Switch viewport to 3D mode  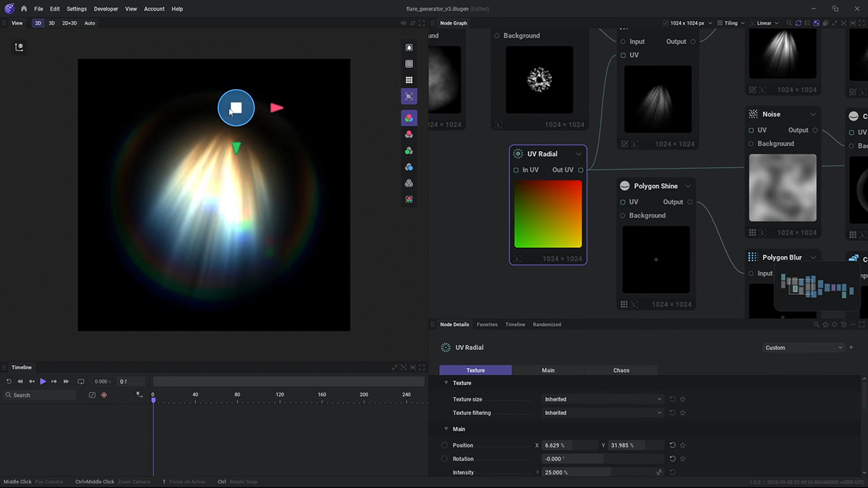click(x=51, y=23)
